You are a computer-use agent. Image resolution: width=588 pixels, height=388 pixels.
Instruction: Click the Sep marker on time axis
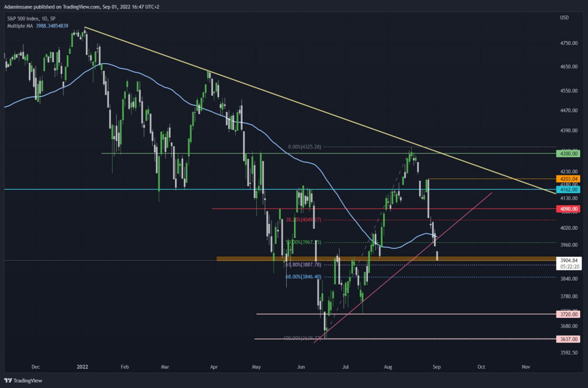click(438, 366)
